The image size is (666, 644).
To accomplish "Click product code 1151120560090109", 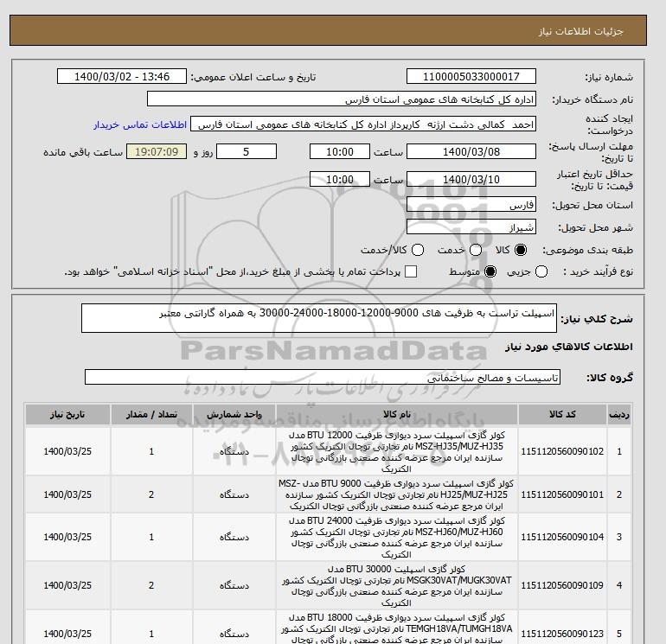I will point(562,586).
